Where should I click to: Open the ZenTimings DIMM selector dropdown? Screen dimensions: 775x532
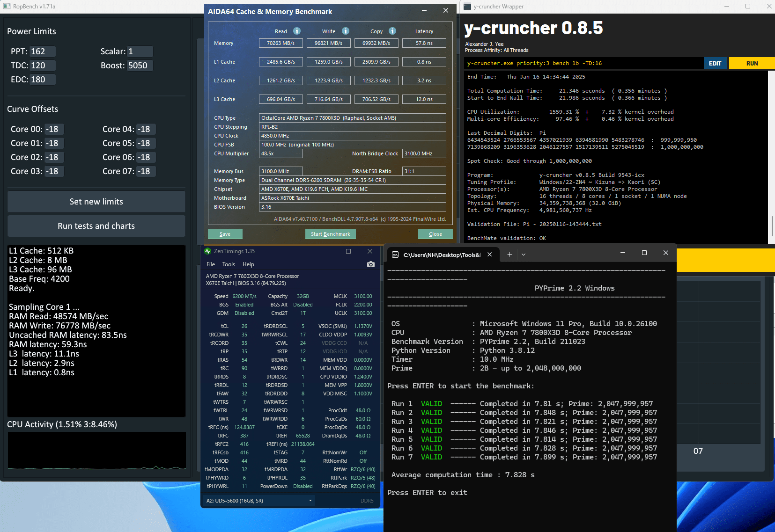259,501
